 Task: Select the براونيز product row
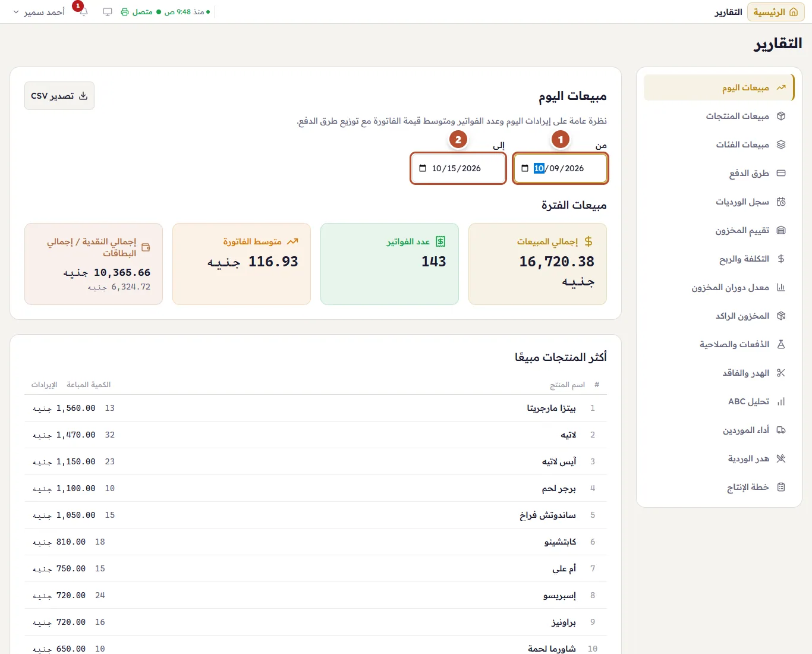(316, 622)
